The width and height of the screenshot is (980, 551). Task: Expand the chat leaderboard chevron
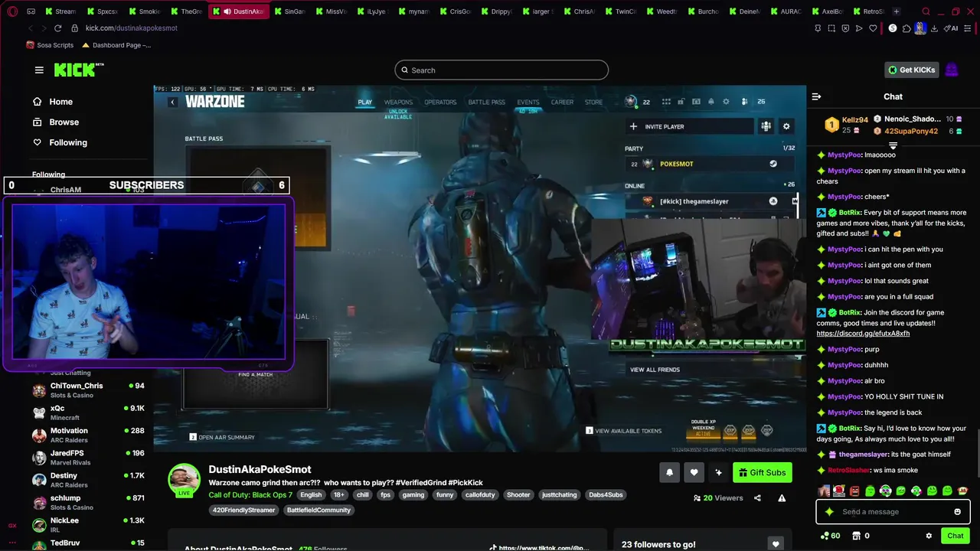coord(893,145)
